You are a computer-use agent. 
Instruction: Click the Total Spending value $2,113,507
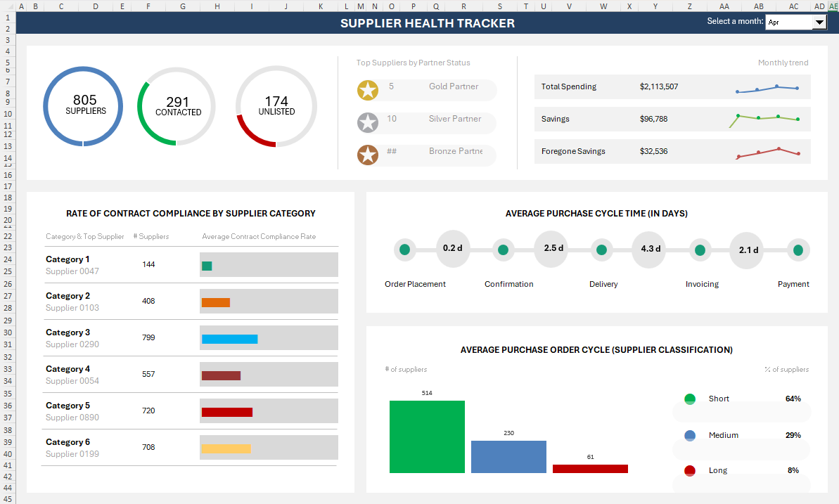(x=659, y=86)
